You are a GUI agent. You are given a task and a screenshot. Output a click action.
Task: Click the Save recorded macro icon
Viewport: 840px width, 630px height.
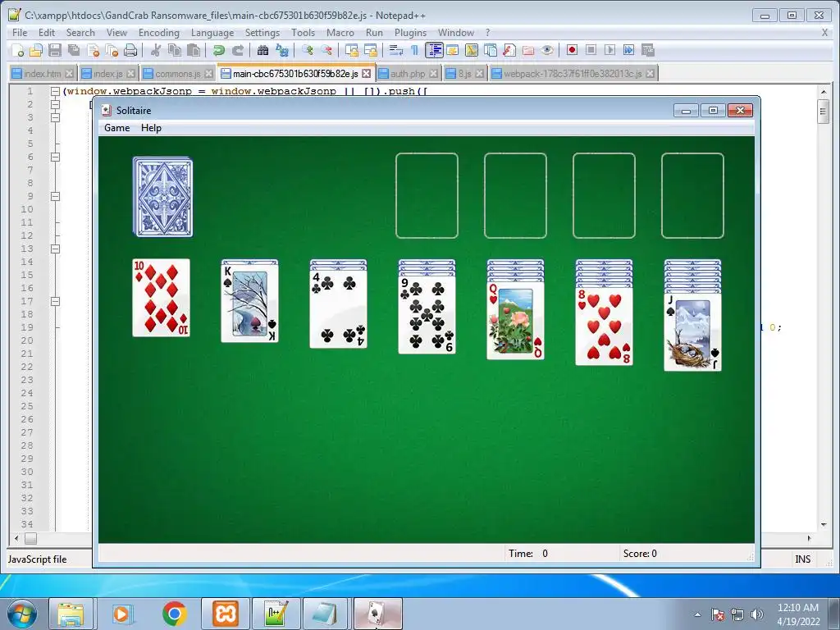[x=648, y=50]
